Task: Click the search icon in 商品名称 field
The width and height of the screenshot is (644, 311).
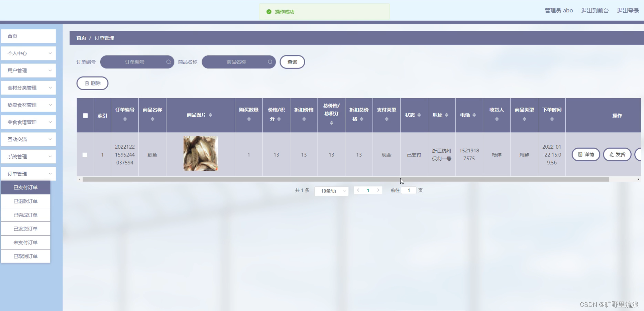Action: point(270,62)
